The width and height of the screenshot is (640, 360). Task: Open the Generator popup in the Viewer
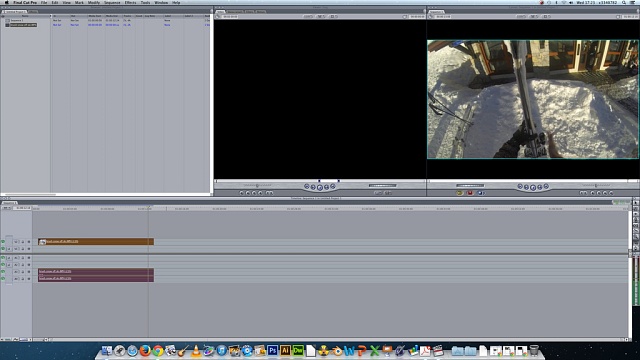click(x=388, y=193)
